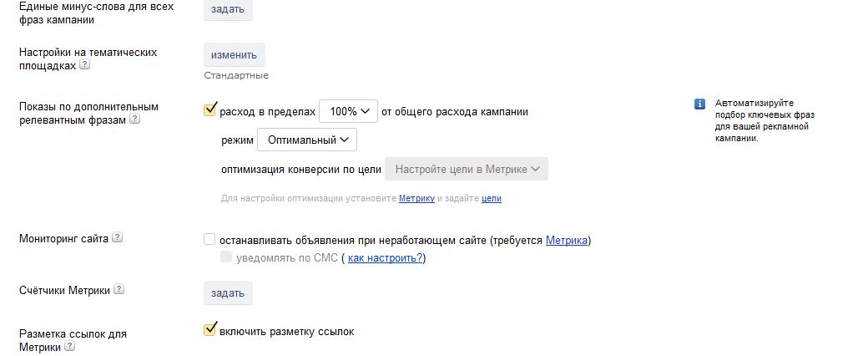Open the как настроить? link
Viewport: 868px width, 356px height.
[x=385, y=258]
